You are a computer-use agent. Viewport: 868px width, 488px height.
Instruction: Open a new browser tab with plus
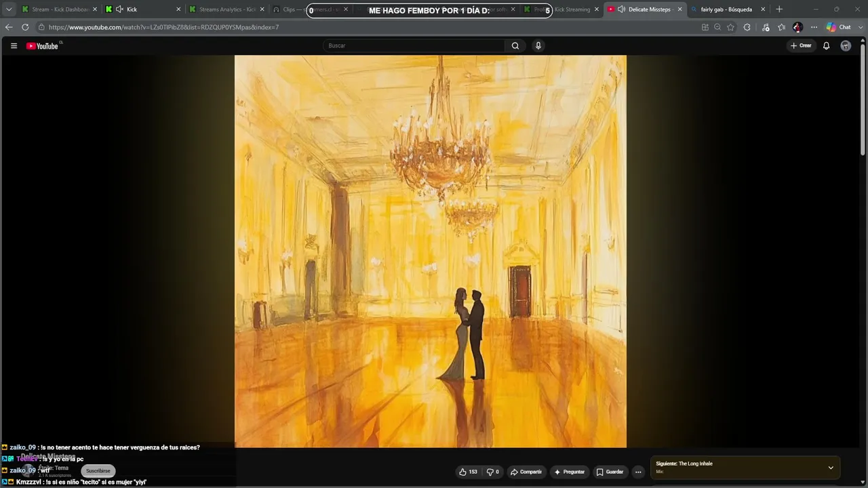coord(779,9)
